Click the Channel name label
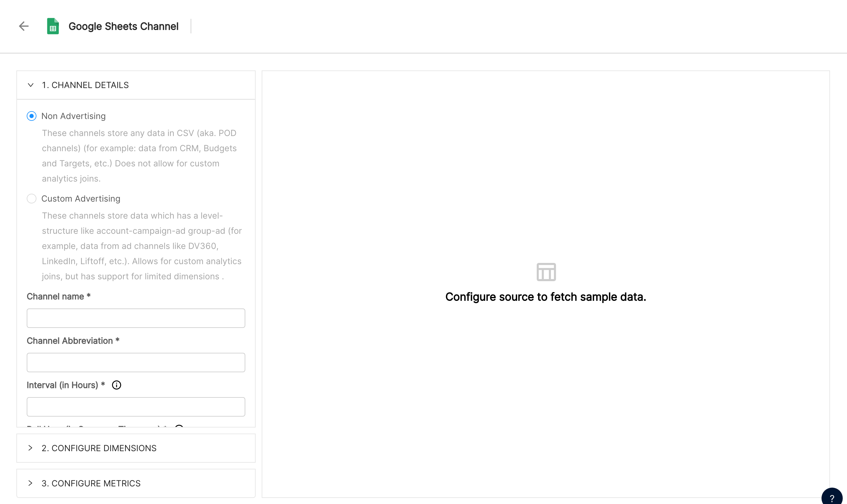Screen dimensions: 847x504 (59, 297)
